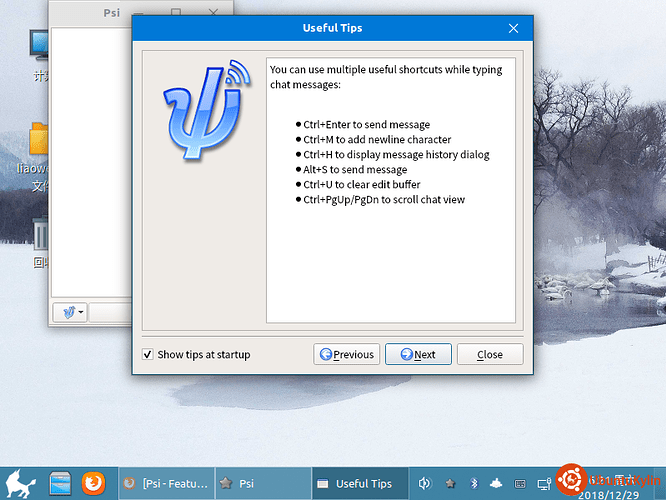The image size is (666, 500).
Task: Open network connections tray icon
Action: [544, 484]
